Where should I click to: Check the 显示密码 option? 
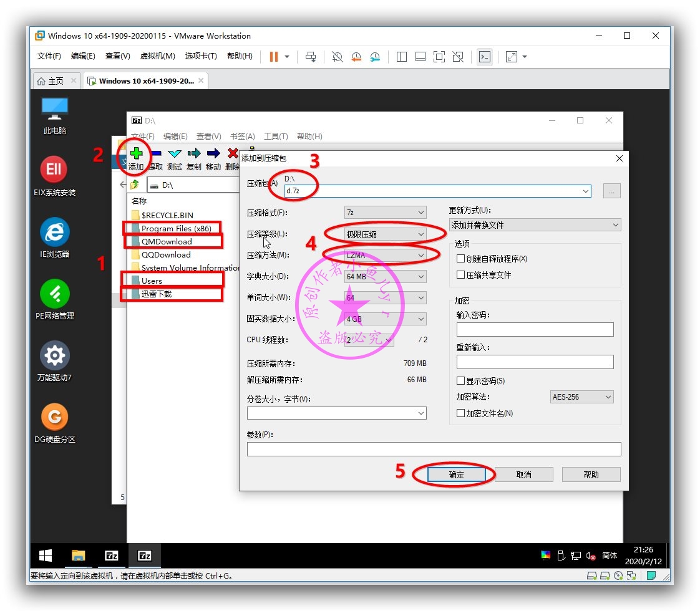(x=460, y=381)
